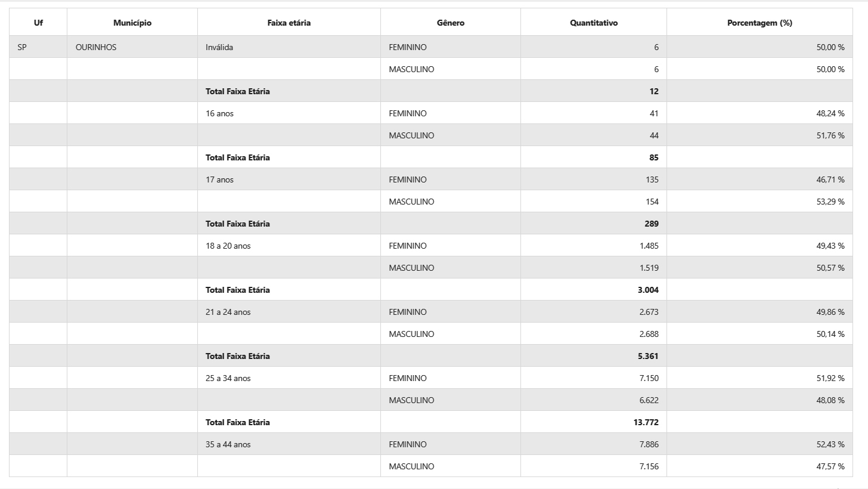Click the 53,29 % percentage cell
Screen dimensions: 868x489
(x=830, y=202)
